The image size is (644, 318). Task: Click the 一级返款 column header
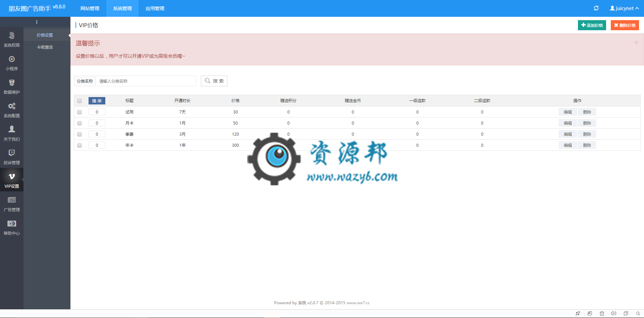pyautogui.click(x=417, y=101)
